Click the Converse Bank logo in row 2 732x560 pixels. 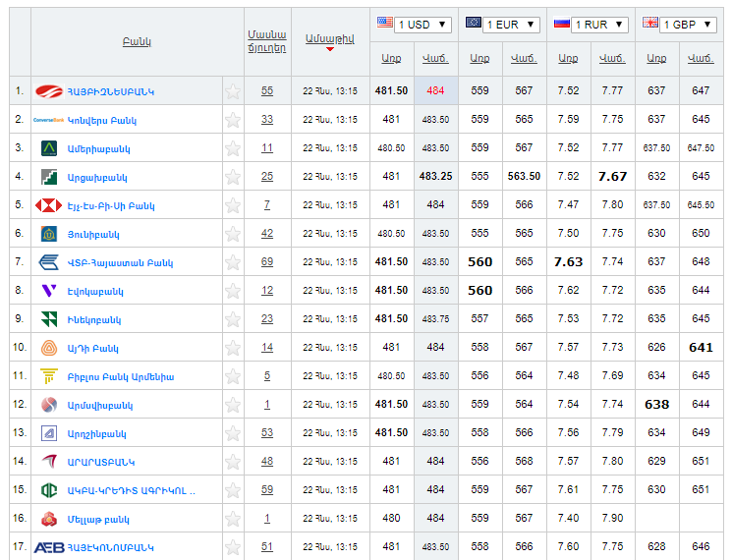48,120
